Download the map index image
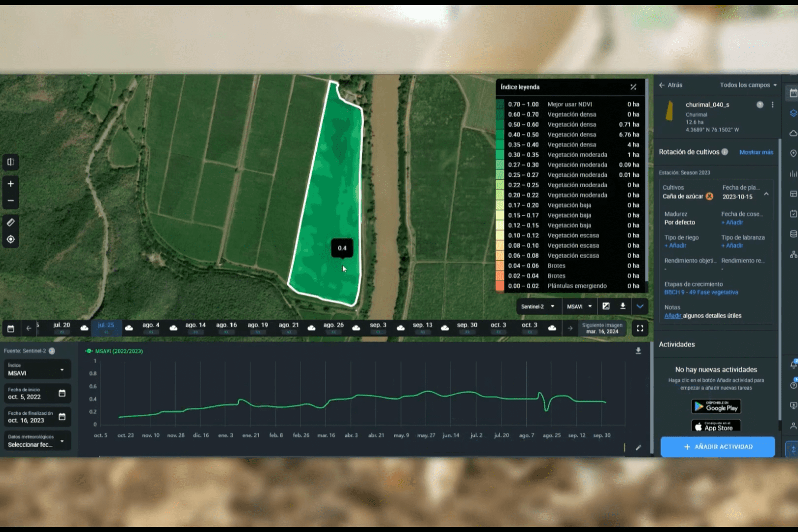Screen dimensions: 798x532 pyautogui.click(x=623, y=306)
